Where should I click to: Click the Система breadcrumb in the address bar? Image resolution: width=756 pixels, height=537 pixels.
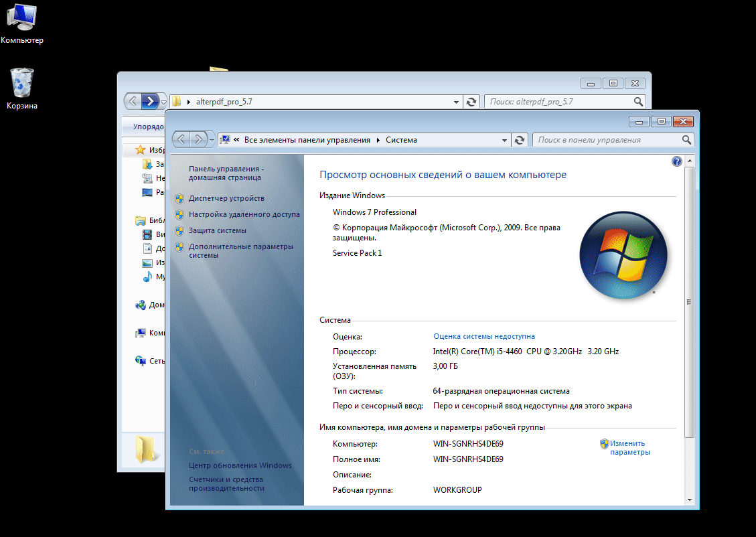(401, 140)
